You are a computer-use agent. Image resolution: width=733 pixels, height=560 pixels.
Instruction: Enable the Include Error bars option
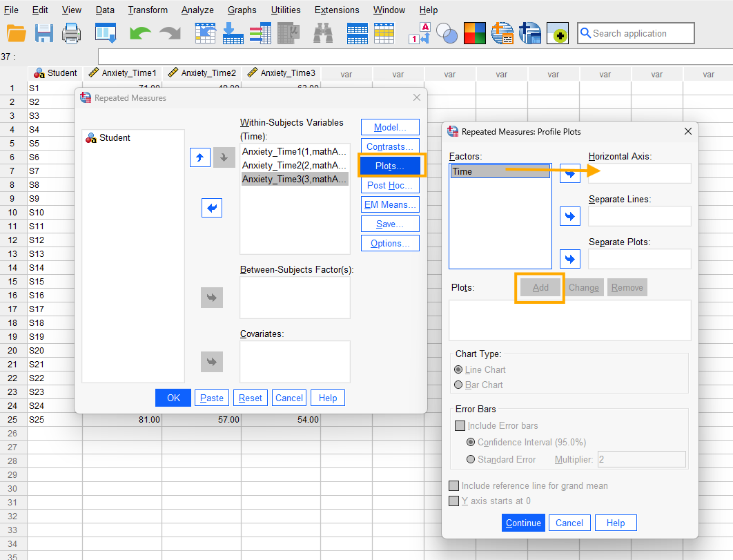(x=460, y=426)
